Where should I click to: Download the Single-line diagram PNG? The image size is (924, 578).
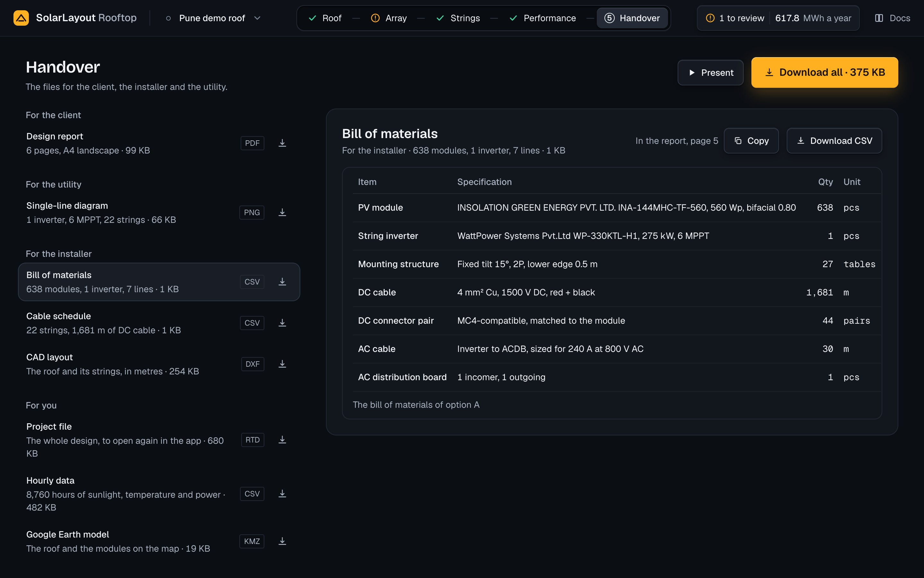click(282, 213)
